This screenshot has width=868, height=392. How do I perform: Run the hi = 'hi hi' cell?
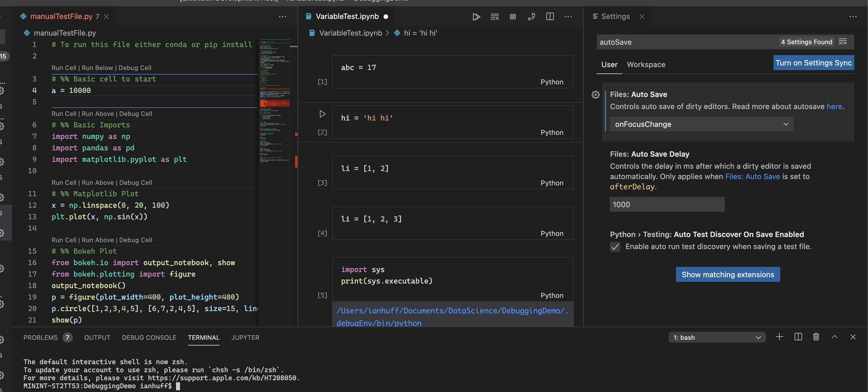tap(322, 114)
